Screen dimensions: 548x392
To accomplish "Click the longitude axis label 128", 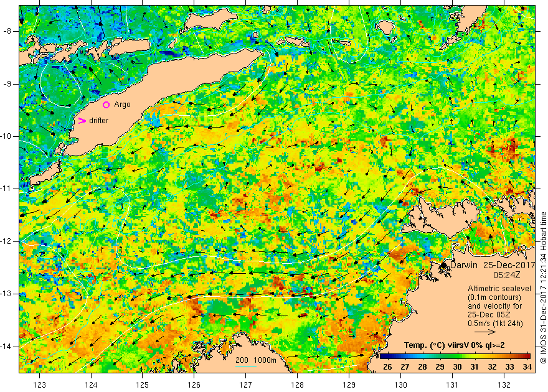I will pos(298,385).
